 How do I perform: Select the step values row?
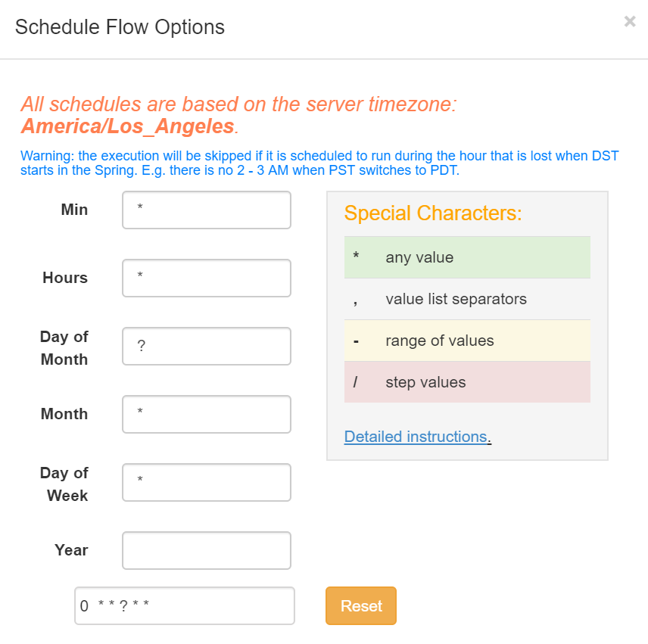(x=467, y=382)
